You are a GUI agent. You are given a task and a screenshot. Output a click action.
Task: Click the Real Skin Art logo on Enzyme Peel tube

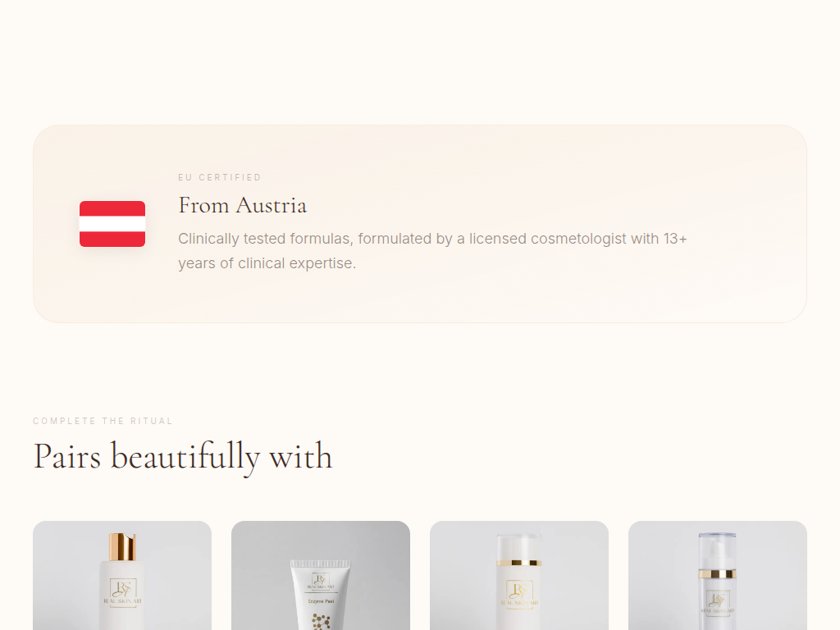pos(321,582)
